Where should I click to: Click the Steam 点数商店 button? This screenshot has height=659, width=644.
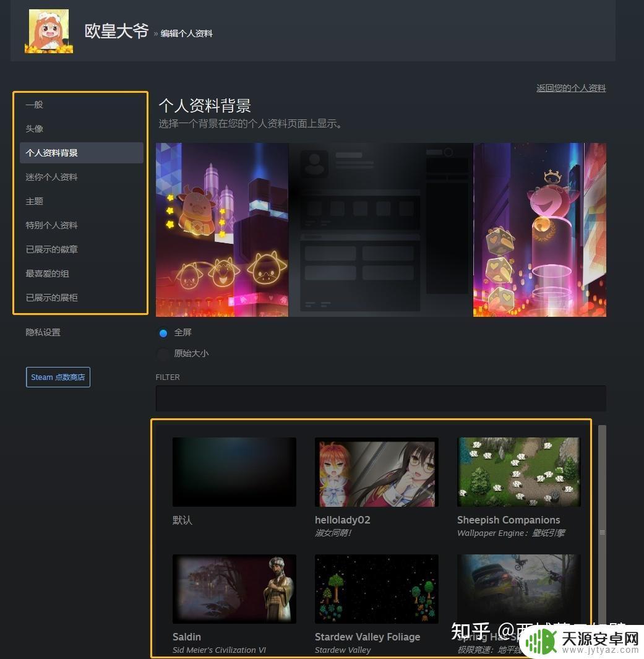[x=58, y=377]
